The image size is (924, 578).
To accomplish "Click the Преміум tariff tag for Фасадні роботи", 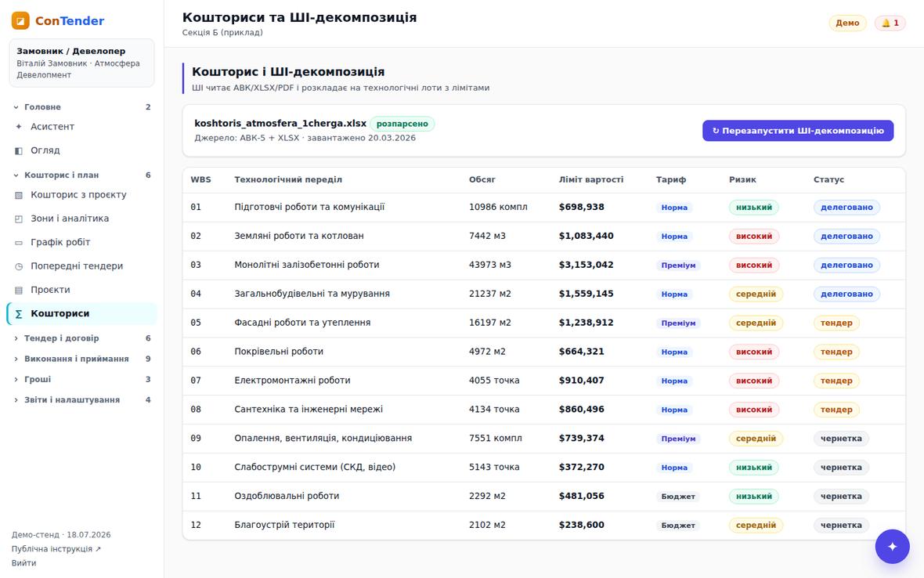I will pyautogui.click(x=678, y=323).
